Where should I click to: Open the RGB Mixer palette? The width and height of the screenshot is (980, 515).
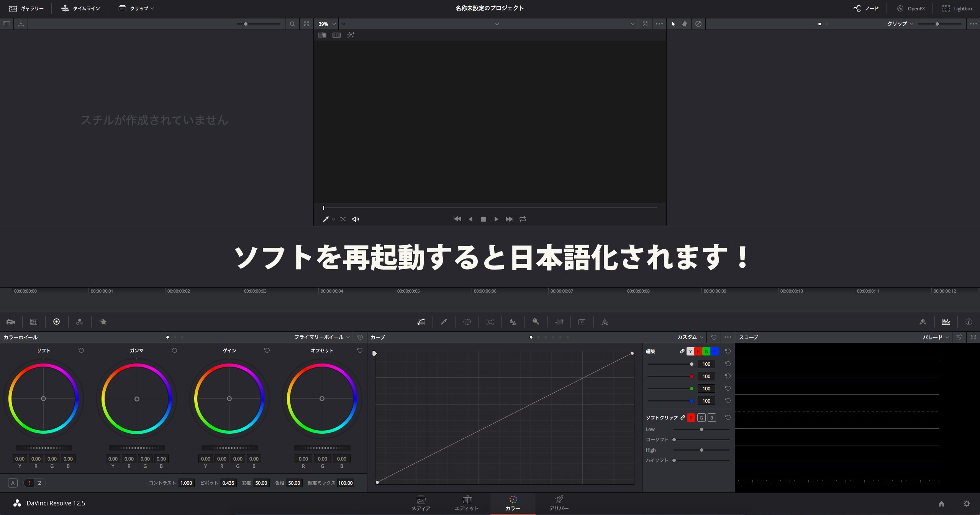(x=80, y=322)
